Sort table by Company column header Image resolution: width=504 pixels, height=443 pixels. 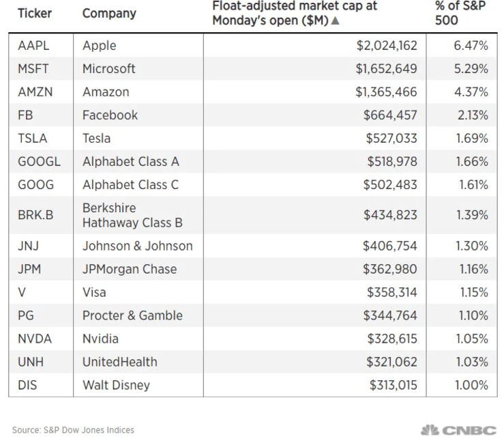109,13
